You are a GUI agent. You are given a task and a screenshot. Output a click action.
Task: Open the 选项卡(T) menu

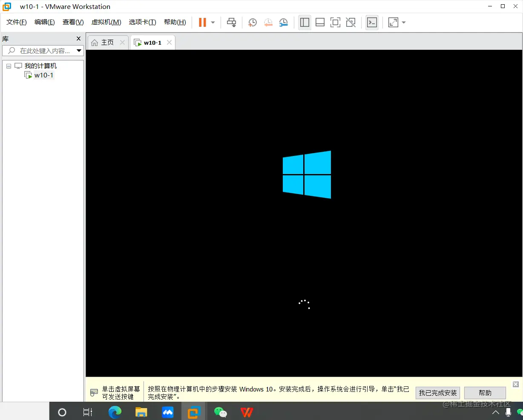143,22
